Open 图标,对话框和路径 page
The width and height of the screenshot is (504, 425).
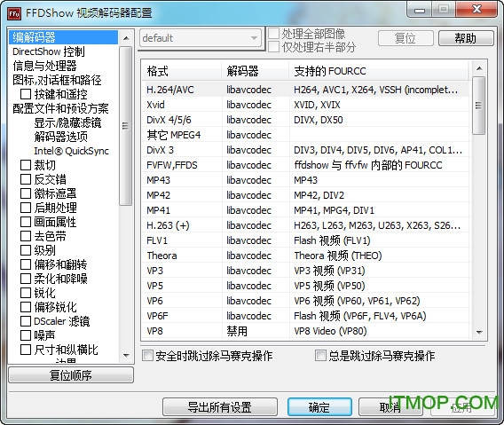pyautogui.click(x=57, y=80)
